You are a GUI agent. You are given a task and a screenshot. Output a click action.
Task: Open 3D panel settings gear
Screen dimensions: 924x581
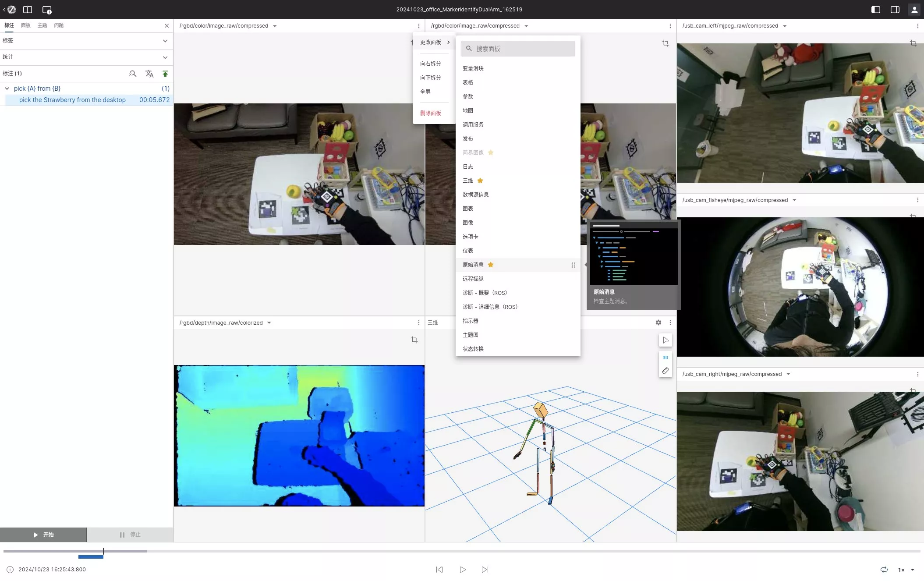click(x=658, y=322)
